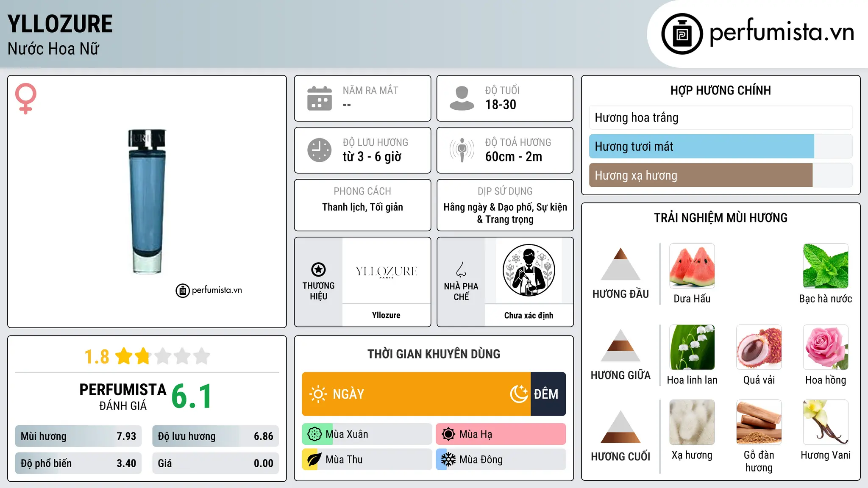Select the Mùa Đông season bar
The height and width of the screenshot is (488, 868).
click(501, 460)
